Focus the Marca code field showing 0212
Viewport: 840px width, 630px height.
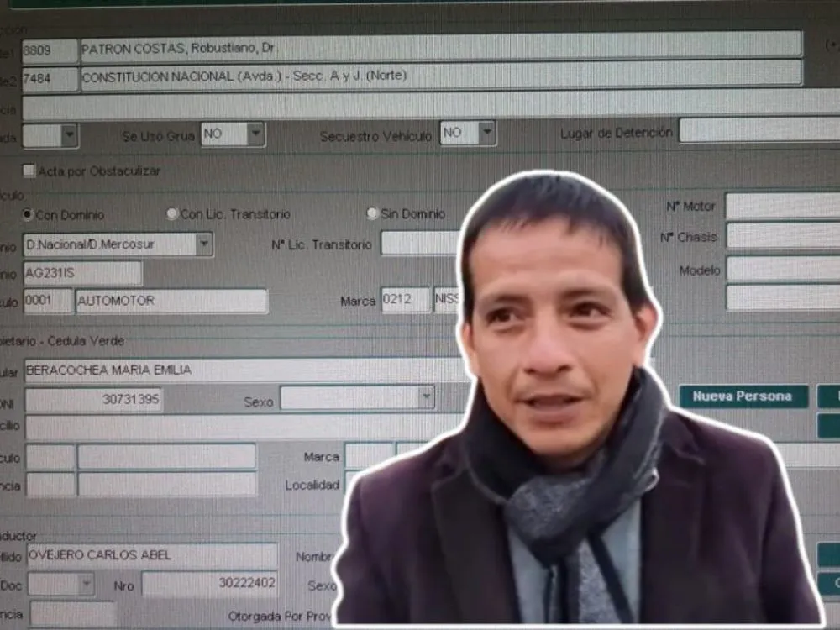click(406, 301)
